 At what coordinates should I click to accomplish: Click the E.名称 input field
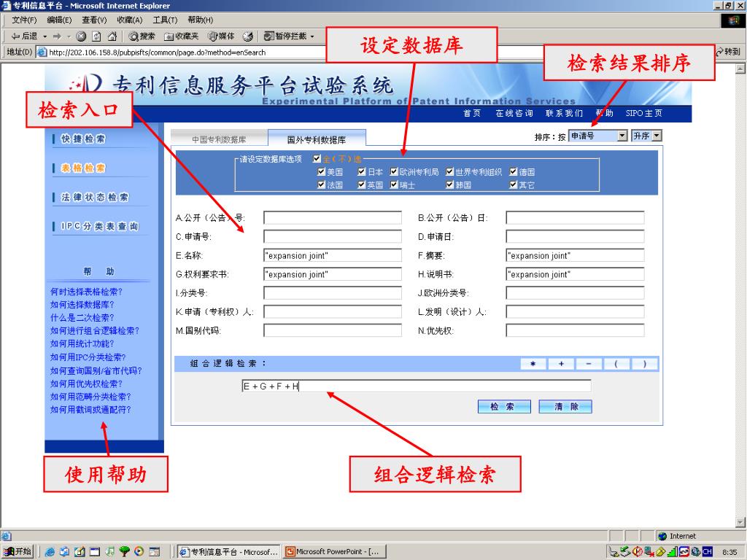click(333, 255)
